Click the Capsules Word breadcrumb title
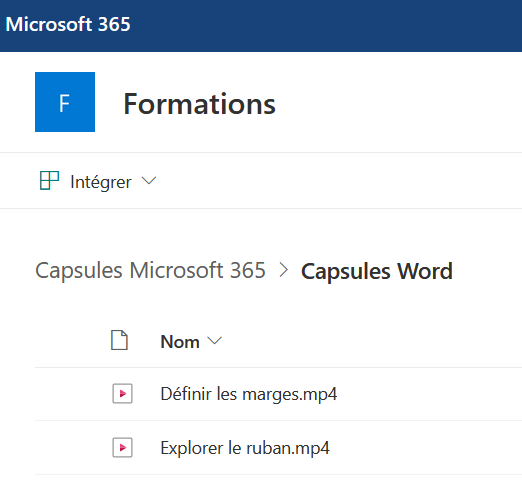Image resolution: width=522 pixels, height=481 pixels. (377, 271)
